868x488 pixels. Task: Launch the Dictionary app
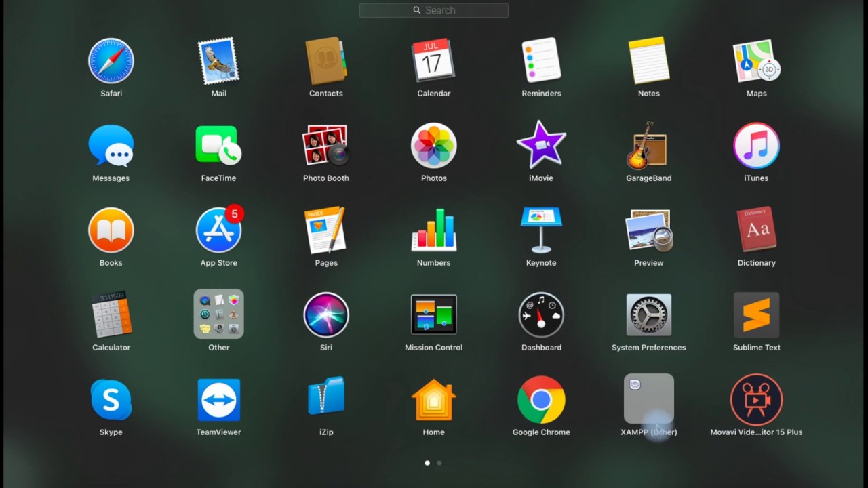point(756,230)
